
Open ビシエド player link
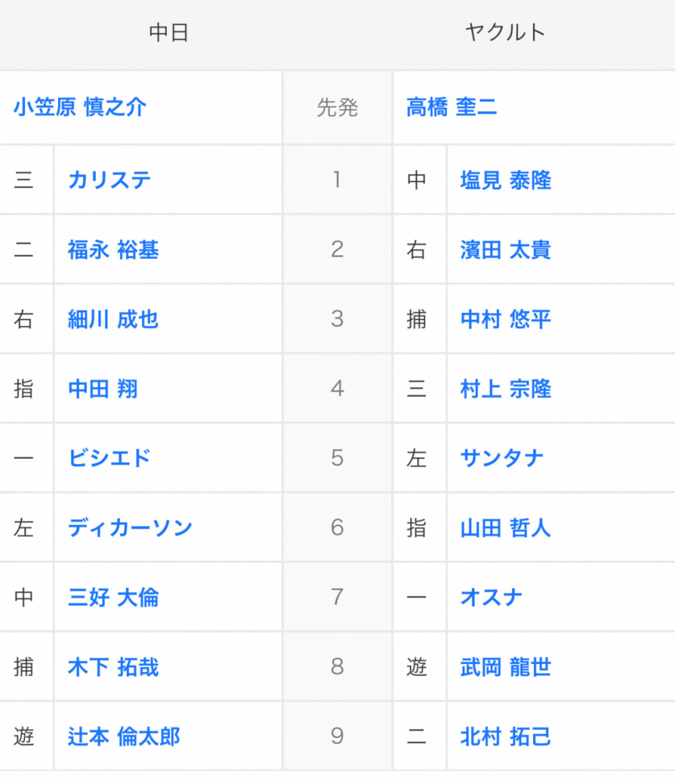click(x=110, y=458)
